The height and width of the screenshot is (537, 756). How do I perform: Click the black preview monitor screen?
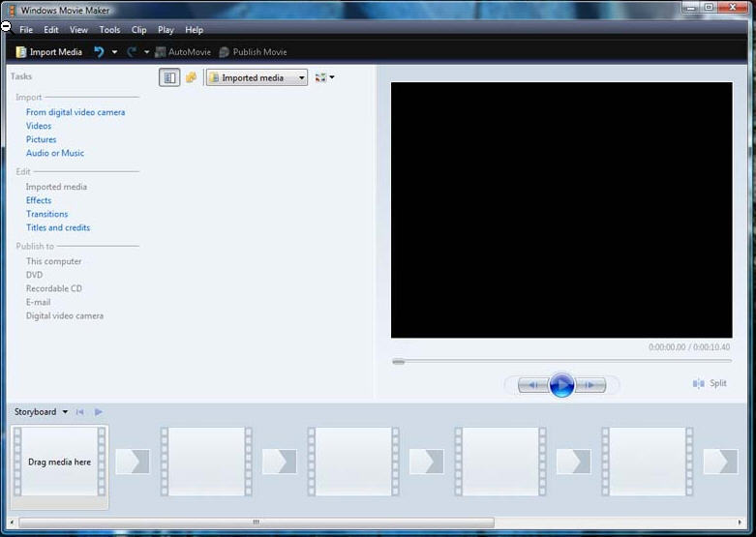point(561,210)
